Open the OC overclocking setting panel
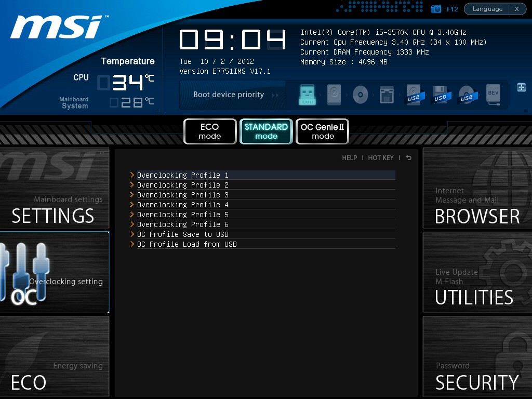This screenshot has width=532, height=399. tap(55, 272)
